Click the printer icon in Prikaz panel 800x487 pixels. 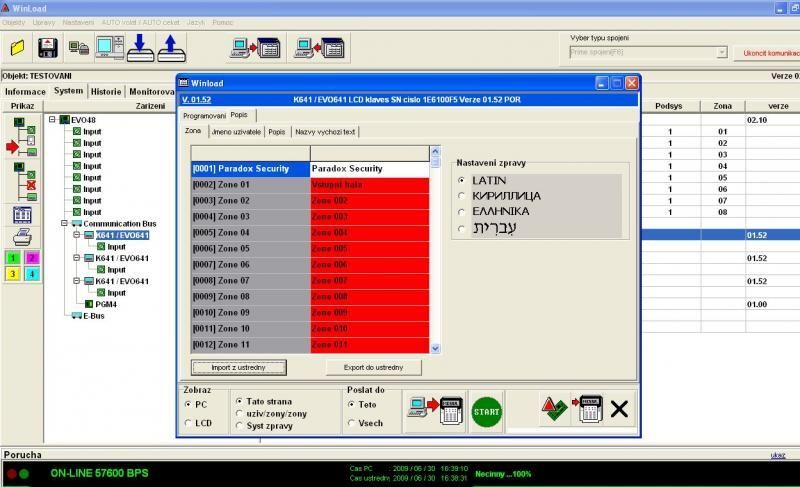click(x=21, y=238)
